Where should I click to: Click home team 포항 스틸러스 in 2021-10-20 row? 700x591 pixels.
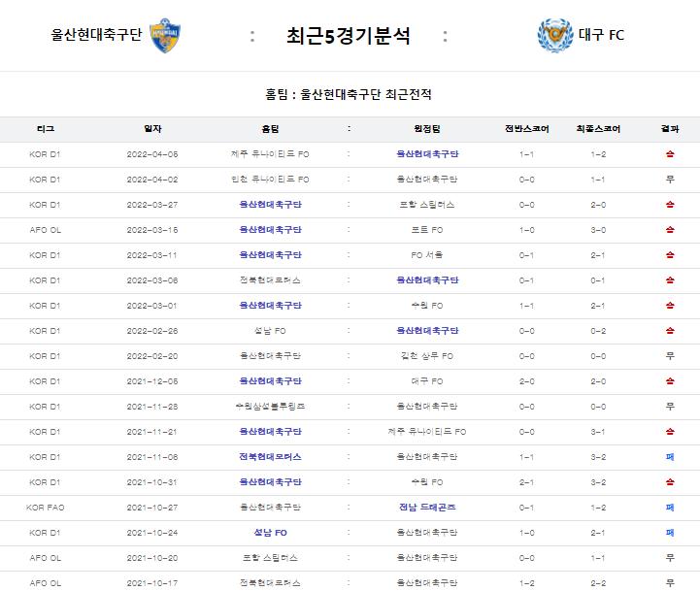pyautogui.click(x=270, y=558)
